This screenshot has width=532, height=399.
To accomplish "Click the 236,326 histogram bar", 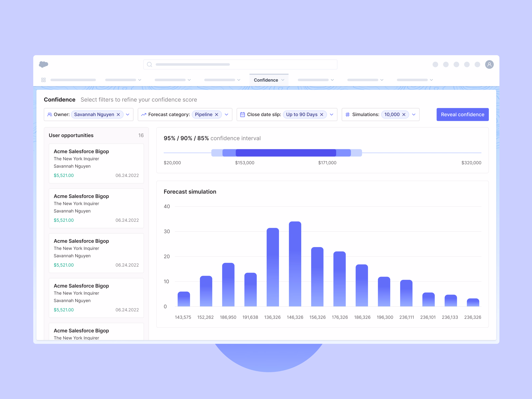I will [473, 302].
